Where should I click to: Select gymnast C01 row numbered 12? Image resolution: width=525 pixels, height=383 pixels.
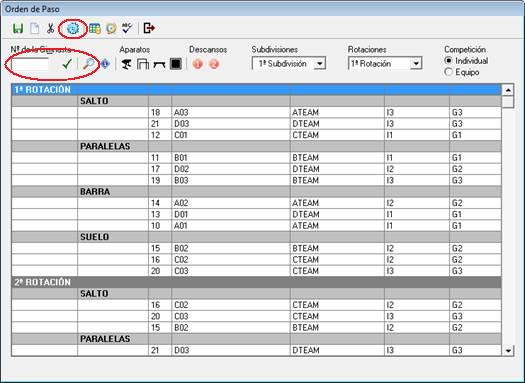256,135
